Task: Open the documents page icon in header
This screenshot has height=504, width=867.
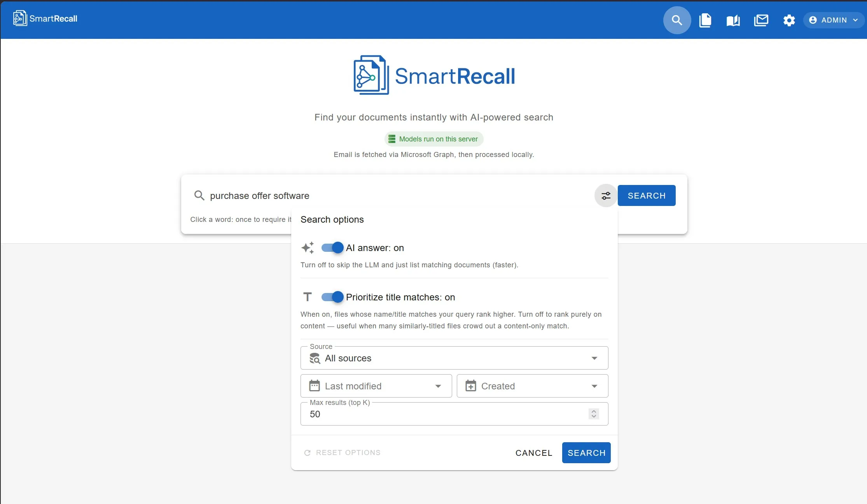Action: (x=705, y=20)
